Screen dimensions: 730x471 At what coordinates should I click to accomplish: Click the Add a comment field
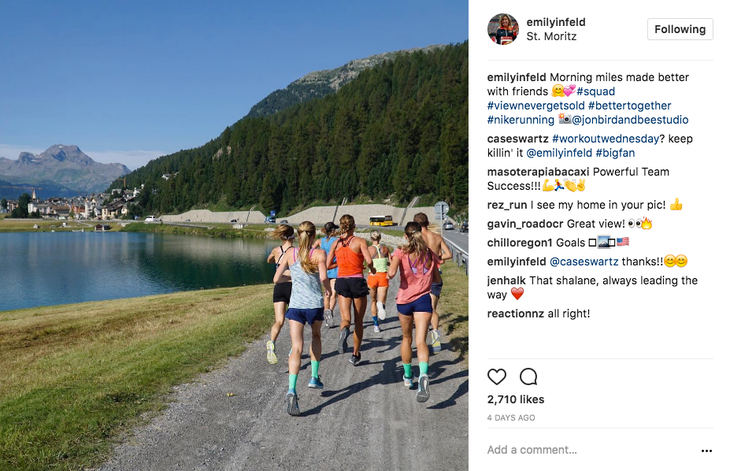(x=591, y=450)
